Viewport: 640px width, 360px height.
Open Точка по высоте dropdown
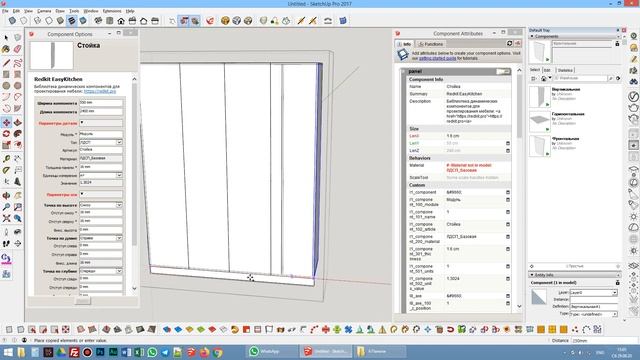pos(119,205)
